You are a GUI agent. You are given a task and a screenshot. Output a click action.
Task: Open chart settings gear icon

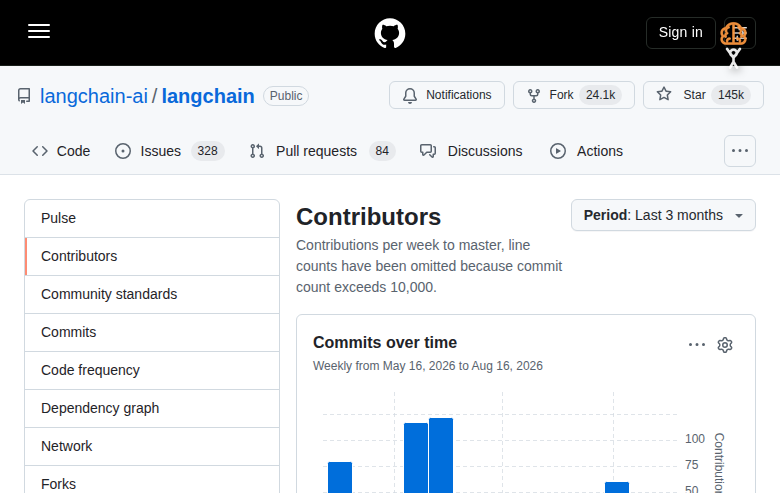tap(725, 345)
